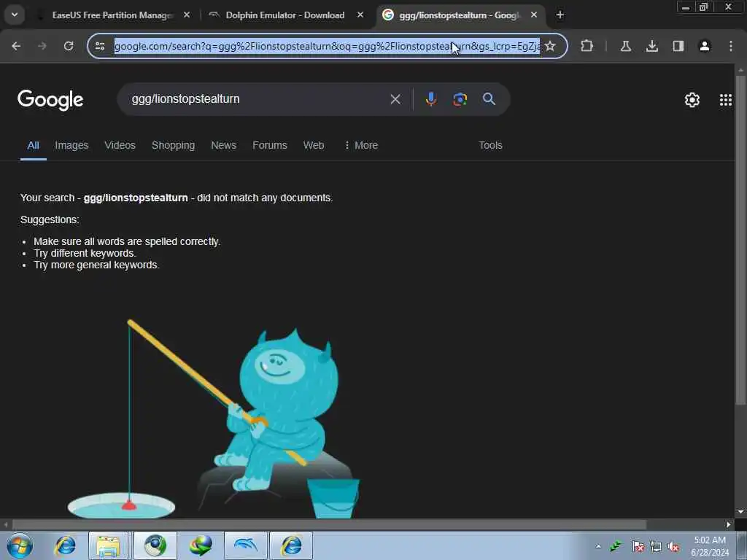Open Internet Explorer beside the Dolphin taskbar icon

coord(291,545)
